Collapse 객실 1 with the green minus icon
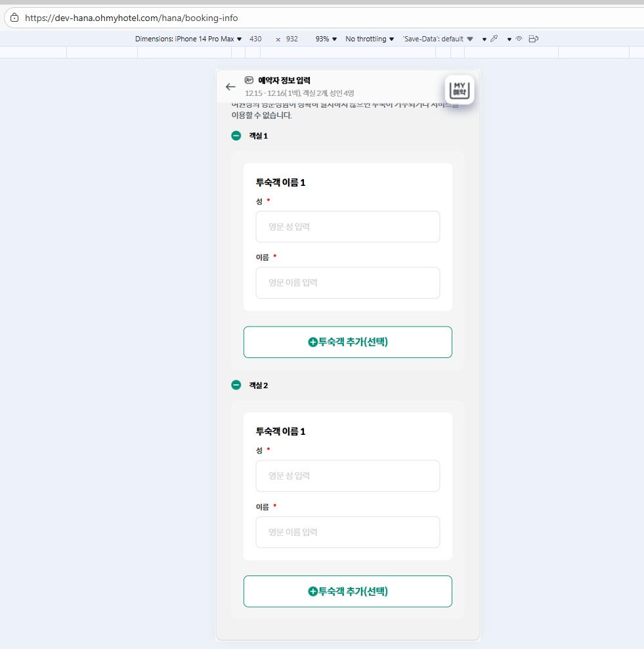 coord(236,136)
